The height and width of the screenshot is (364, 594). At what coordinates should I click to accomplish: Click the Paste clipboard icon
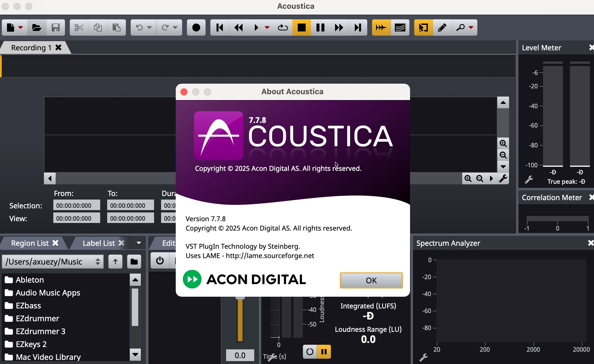click(x=117, y=28)
